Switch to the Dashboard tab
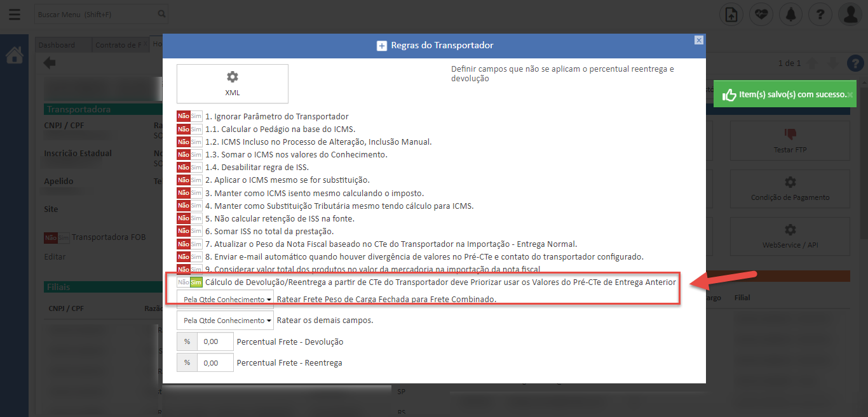The width and height of the screenshot is (868, 417). coord(57,45)
